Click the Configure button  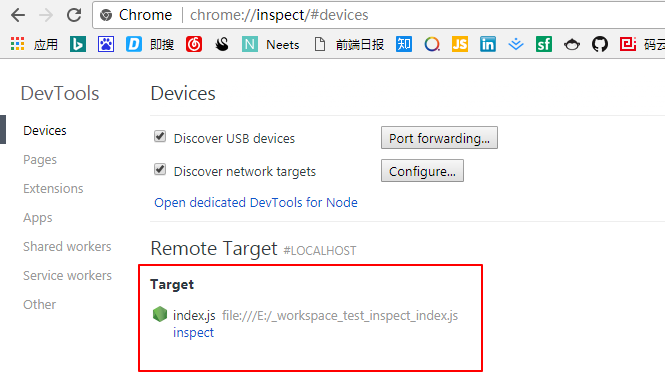pyautogui.click(x=422, y=171)
